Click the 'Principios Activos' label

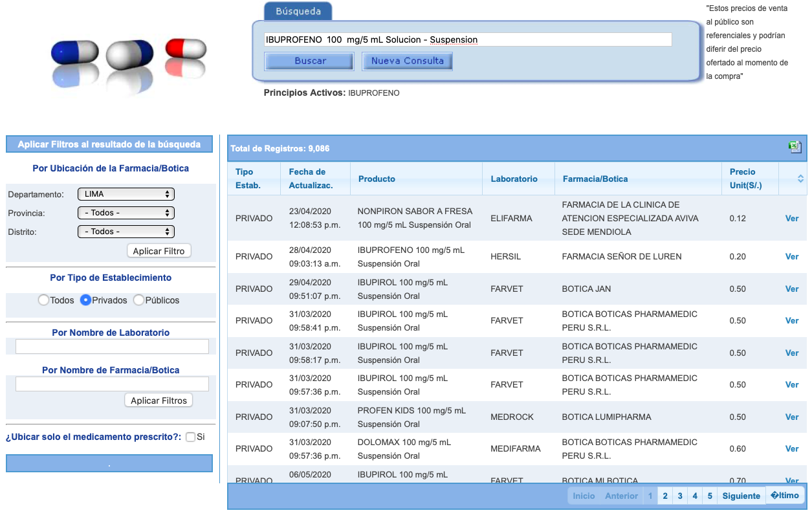point(304,93)
